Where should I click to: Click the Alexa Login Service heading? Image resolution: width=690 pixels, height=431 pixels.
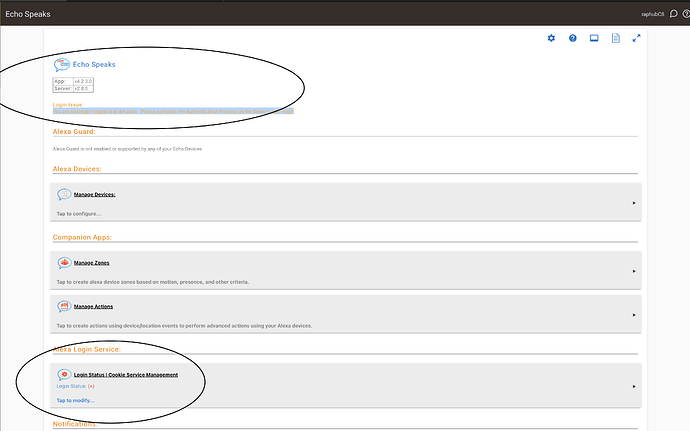coord(87,349)
